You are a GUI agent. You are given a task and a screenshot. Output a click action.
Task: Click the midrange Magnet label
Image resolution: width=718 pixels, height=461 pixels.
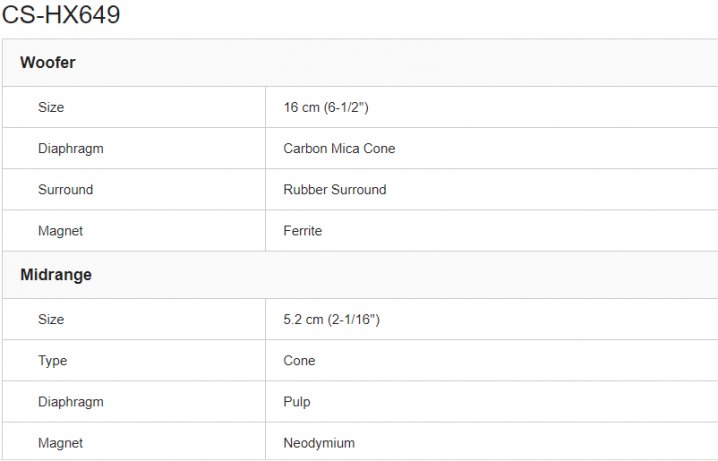(60, 443)
